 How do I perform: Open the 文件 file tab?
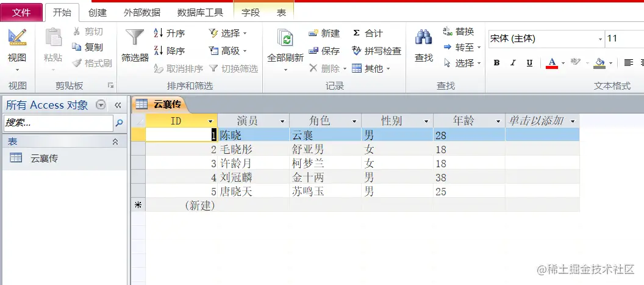(x=21, y=12)
